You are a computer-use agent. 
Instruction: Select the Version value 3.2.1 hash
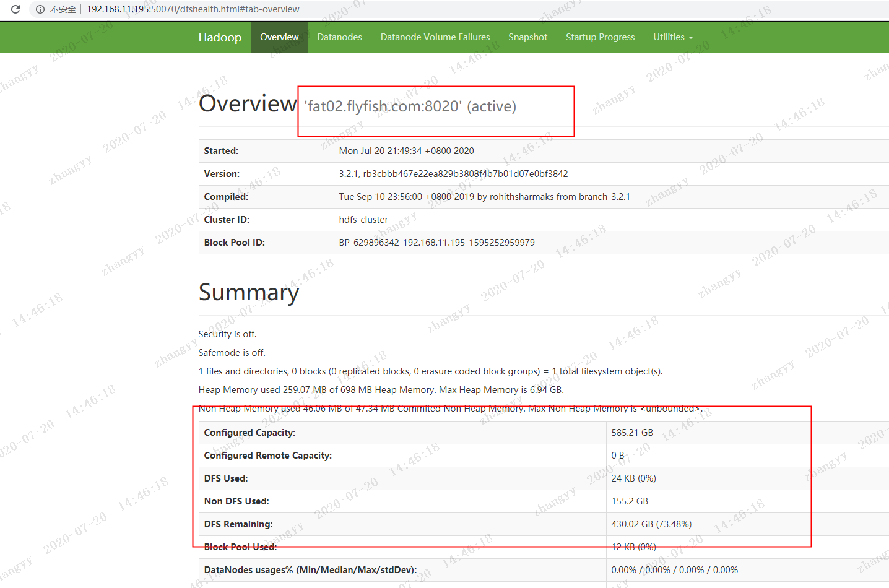tap(453, 174)
